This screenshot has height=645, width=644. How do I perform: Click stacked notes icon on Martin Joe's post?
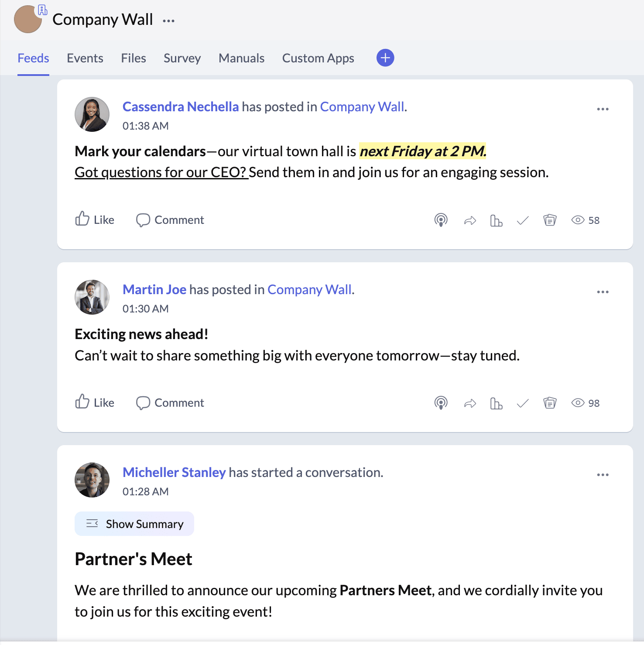(550, 403)
